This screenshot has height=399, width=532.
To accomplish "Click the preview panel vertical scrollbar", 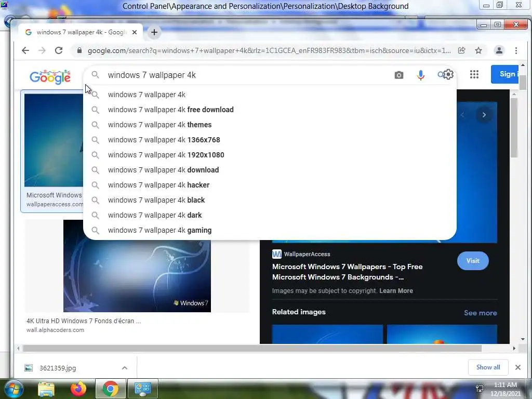I will [x=514, y=127].
